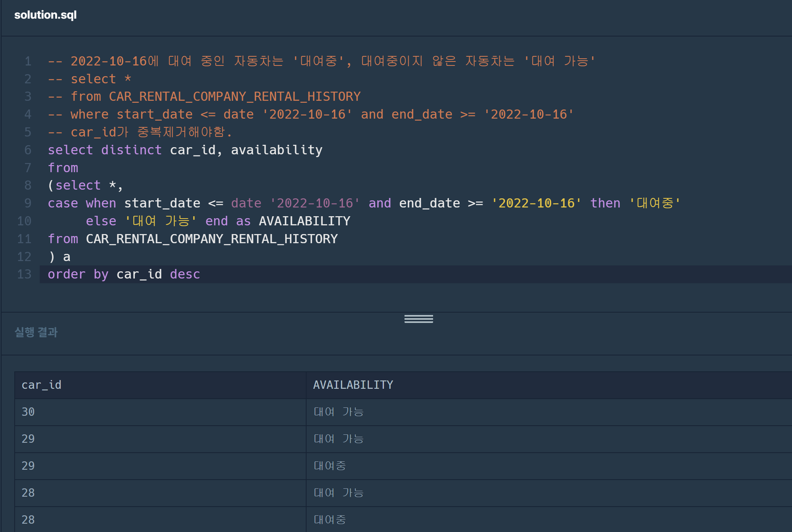
Task: Click 'case' keyword on line 9
Action: click(x=63, y=203)
